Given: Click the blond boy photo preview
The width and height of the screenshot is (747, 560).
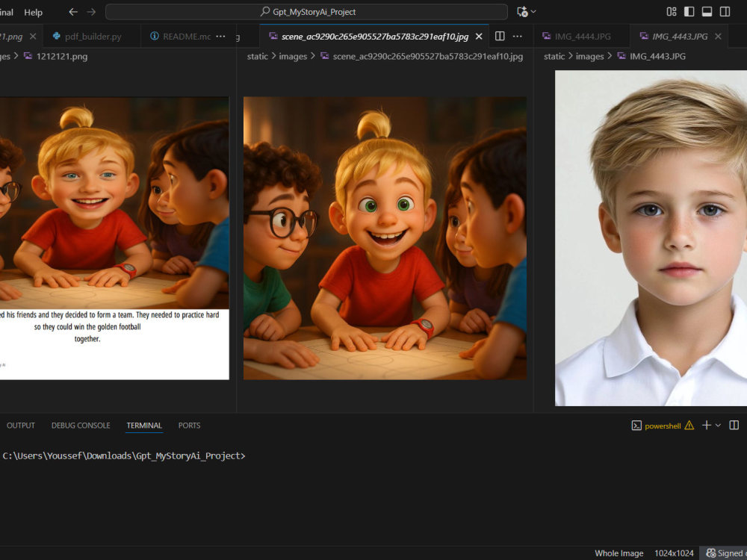Looking at the screenshot, I should pyautogui.click(x=651, y=238).
